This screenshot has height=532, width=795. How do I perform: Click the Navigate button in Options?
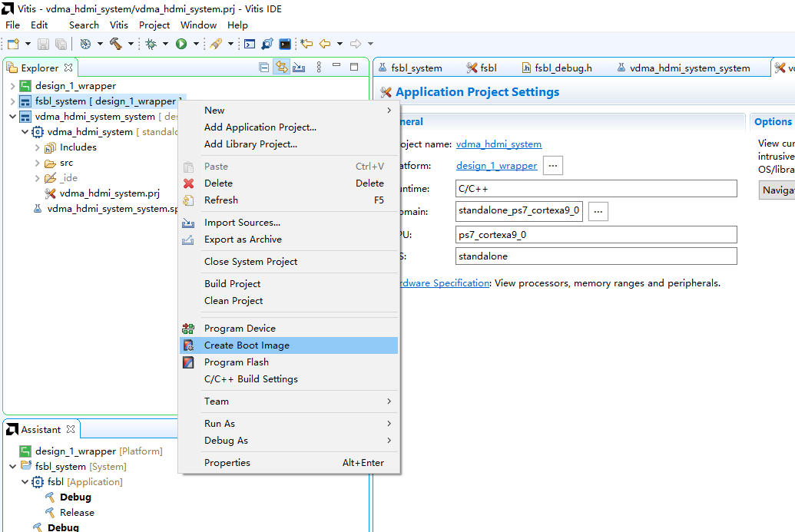777,190
